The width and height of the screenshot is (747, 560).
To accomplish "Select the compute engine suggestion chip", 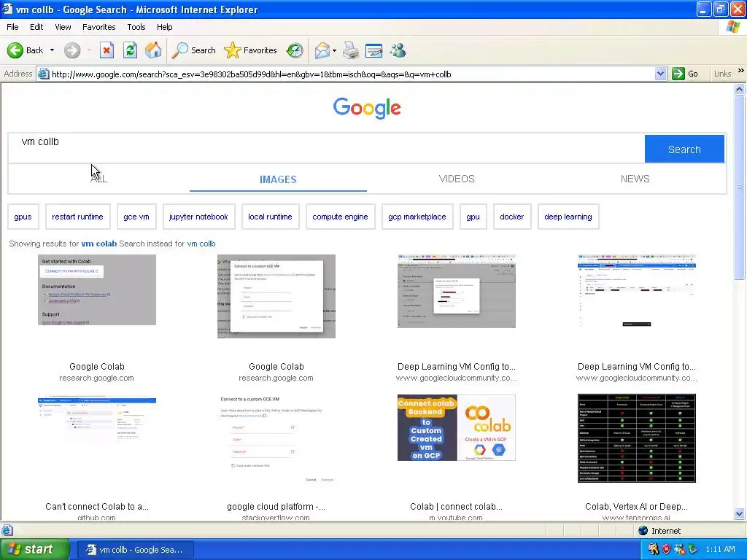I will point(340,217).
